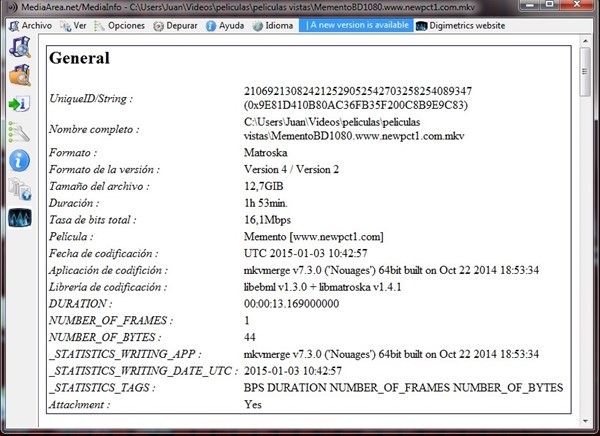The image size is (600, 436).
Task: Click the 'Aplicación de codifición' label
Action: 108,270
